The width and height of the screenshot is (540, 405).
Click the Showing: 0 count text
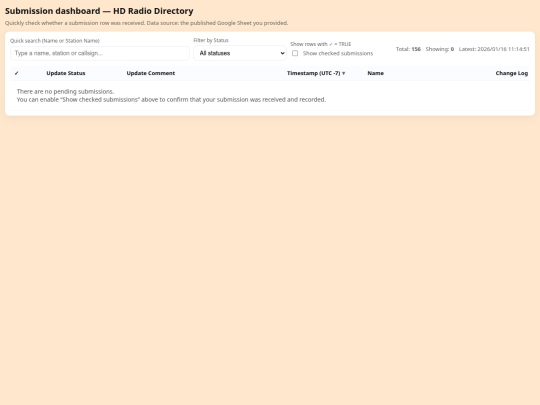point(439,49)
